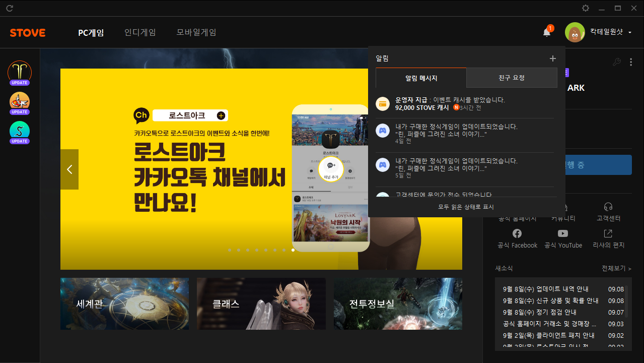Open the official YouTube icon

point(563,233)
